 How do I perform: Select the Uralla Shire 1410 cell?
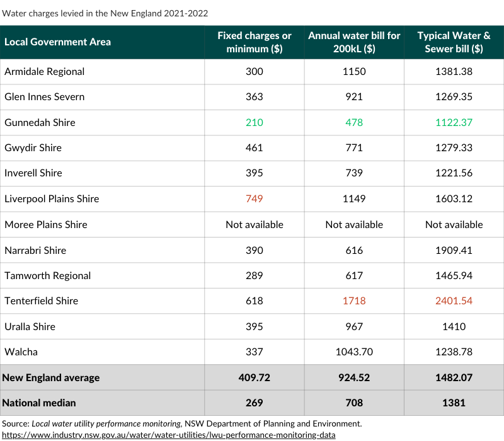[454, 326]
